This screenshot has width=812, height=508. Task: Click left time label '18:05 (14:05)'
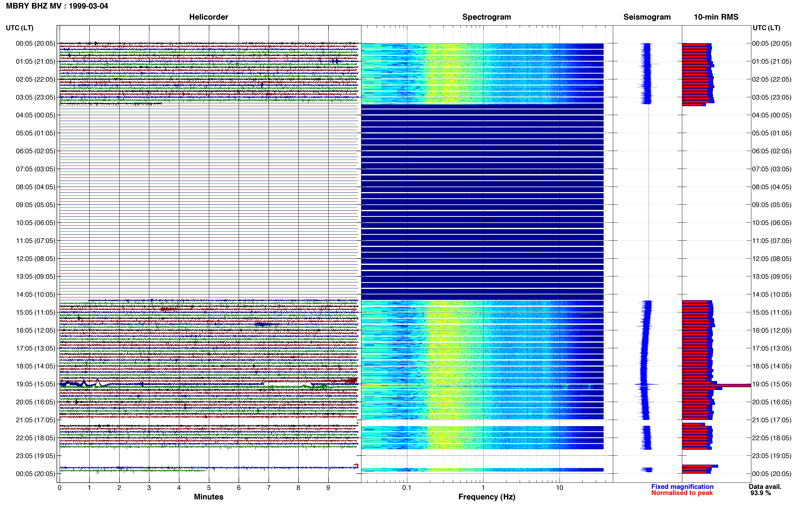36,366
